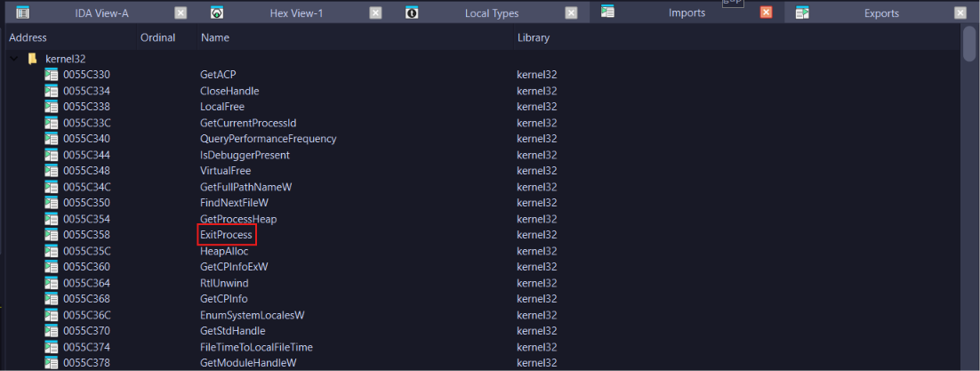This screenshot has height=371, width=980.
Task: Click the import icon for 0055C360
Action: click(x=52, y=267)
